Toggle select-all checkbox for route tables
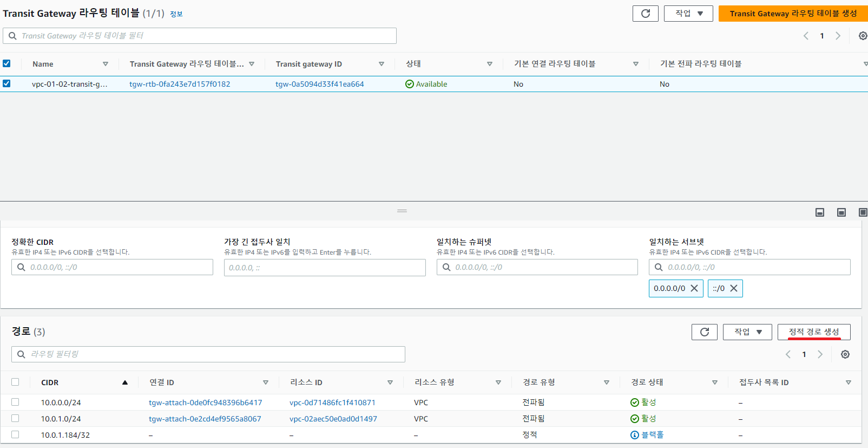Viewport: 868px width, 448px height. pyautogui.click(x=6, y=63)
